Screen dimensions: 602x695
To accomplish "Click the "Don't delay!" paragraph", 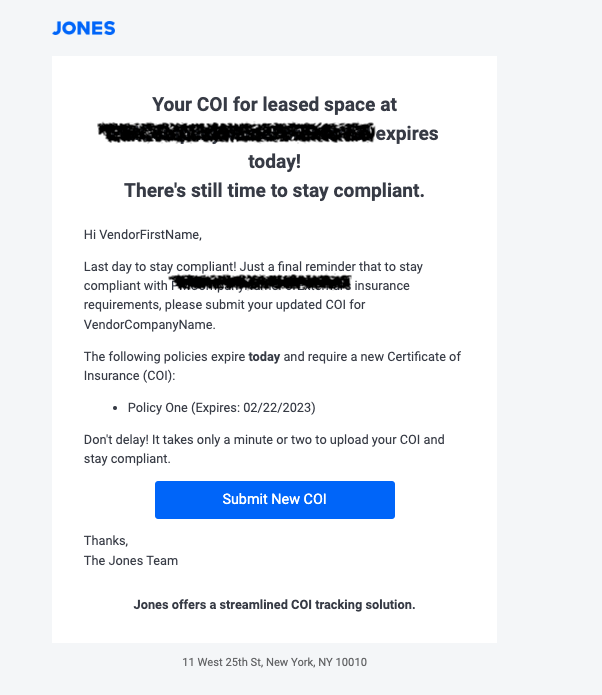I will 264,449.
